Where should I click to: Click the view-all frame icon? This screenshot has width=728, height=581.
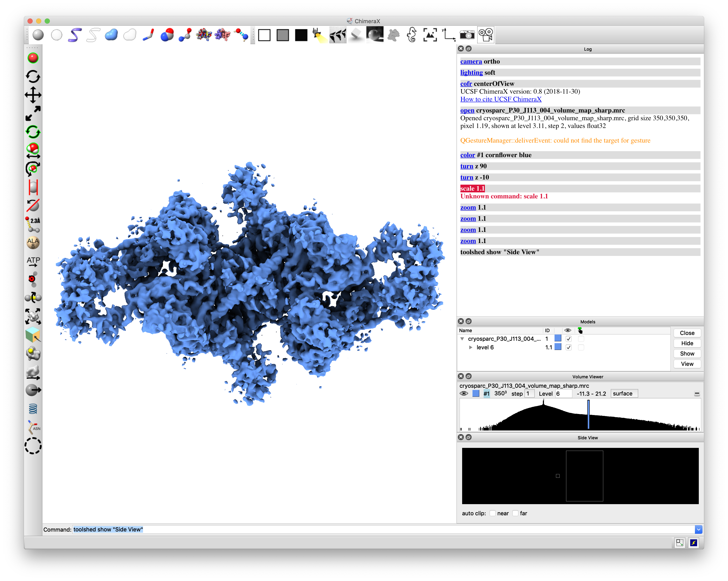pyautogui.click(x=430, y=35)
